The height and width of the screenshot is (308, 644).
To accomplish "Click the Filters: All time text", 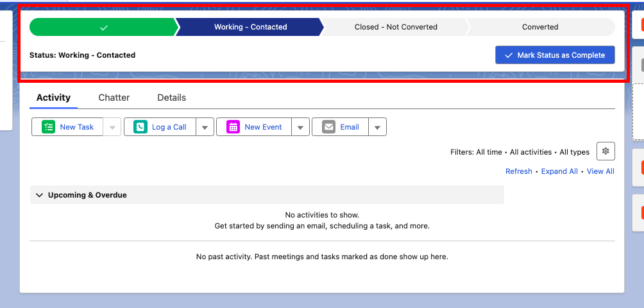I will click(476, 152).
